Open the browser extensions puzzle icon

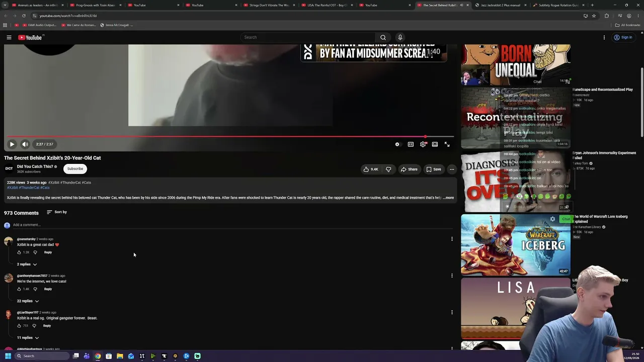[x=606, y=16]
